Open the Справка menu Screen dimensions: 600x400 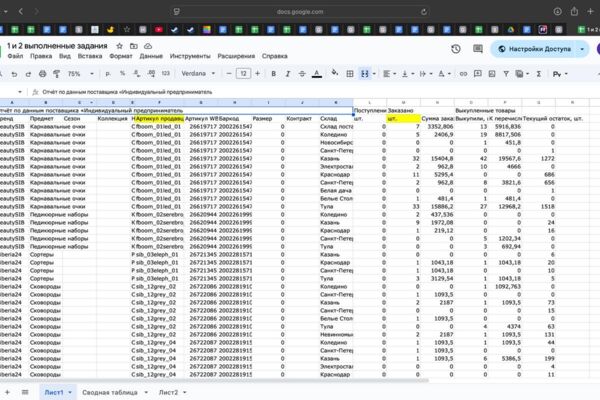[275, 56]
